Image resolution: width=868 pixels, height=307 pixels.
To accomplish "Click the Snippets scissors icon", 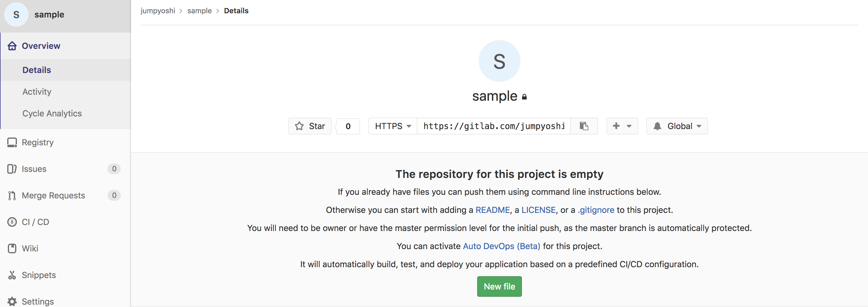I will (12, 275).
